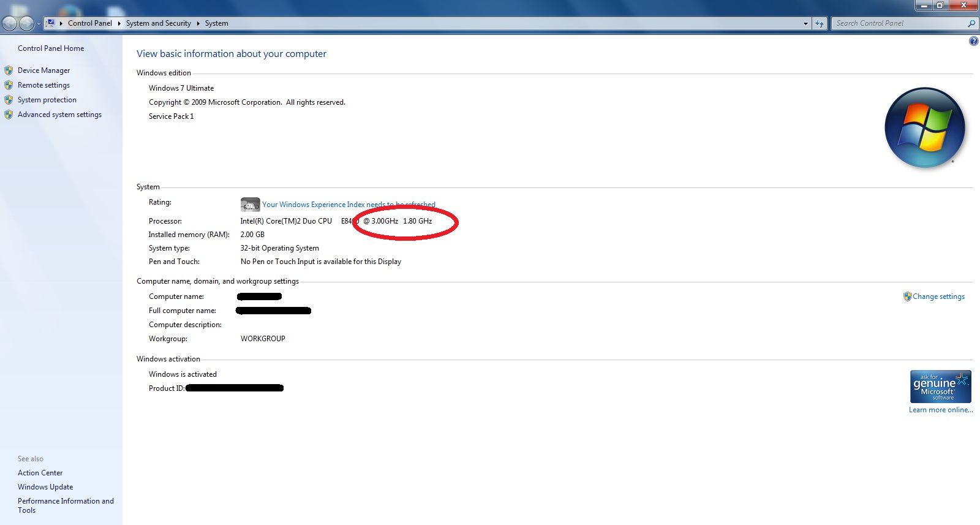980x525 pixels.
Task: Open the Learn more online link
Action: (941, 410)
